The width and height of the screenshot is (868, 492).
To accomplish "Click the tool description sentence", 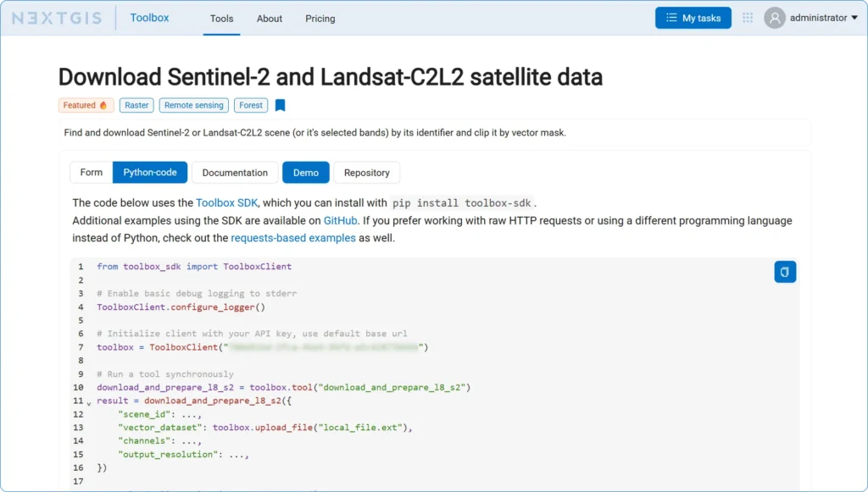I will click(315, 133).
